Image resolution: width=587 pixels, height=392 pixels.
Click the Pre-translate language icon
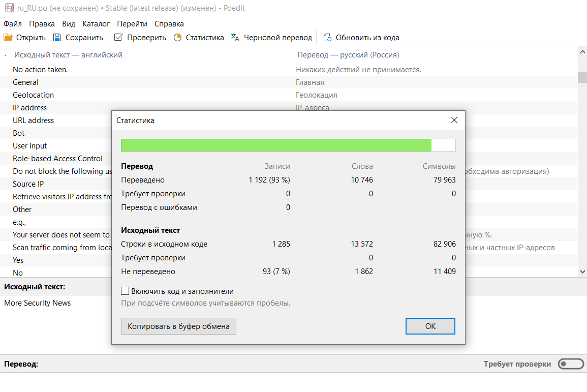pyautogui.click(x=235, y=38)
